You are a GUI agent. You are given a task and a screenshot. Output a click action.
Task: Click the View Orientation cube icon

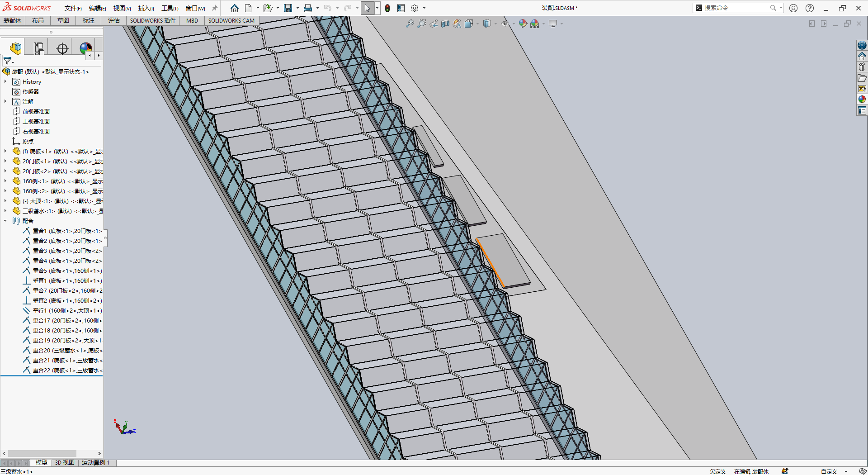469,24
